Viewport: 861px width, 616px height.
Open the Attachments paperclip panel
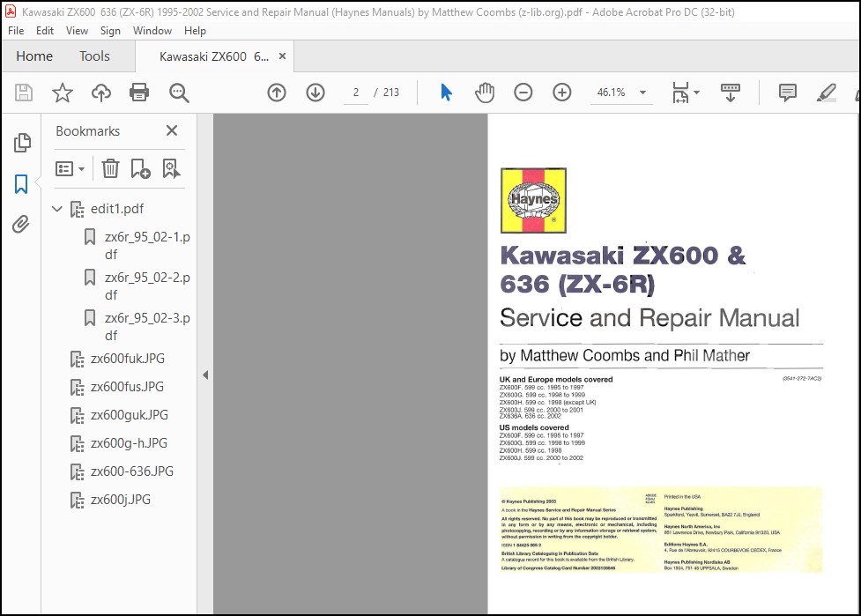(x=21, y=224)
